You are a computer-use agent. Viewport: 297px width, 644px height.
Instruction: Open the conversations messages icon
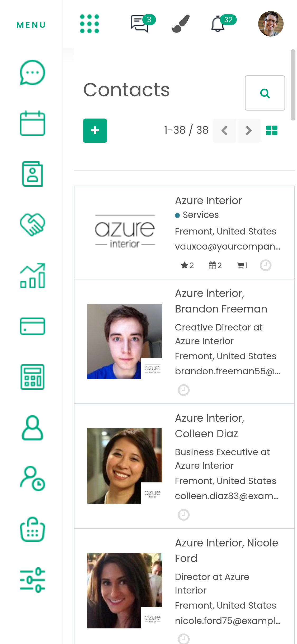tap(139, 24)
